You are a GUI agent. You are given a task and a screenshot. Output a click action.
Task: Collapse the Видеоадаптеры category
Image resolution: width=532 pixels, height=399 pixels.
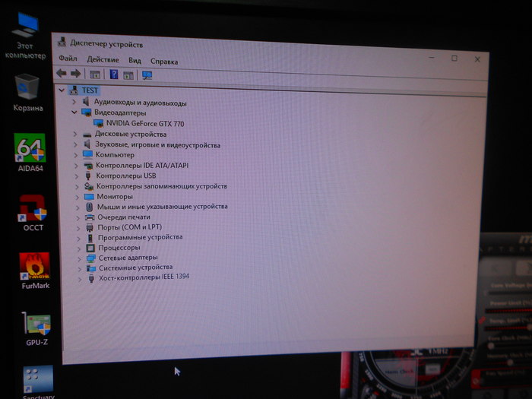pos(74,112)
